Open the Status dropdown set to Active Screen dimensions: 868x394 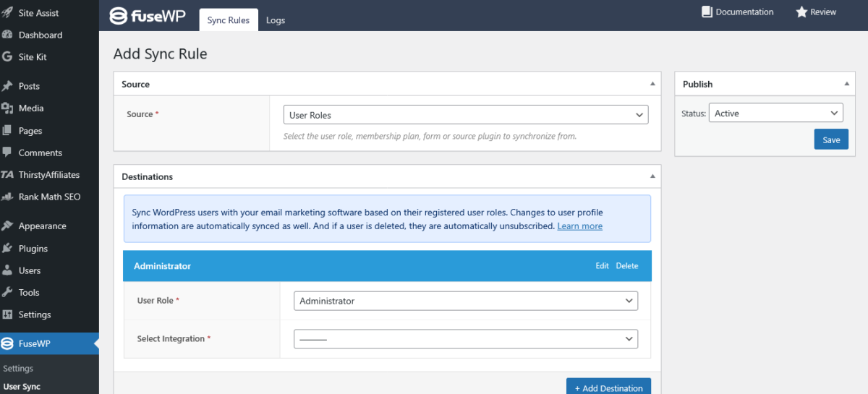tap(775, 113)
